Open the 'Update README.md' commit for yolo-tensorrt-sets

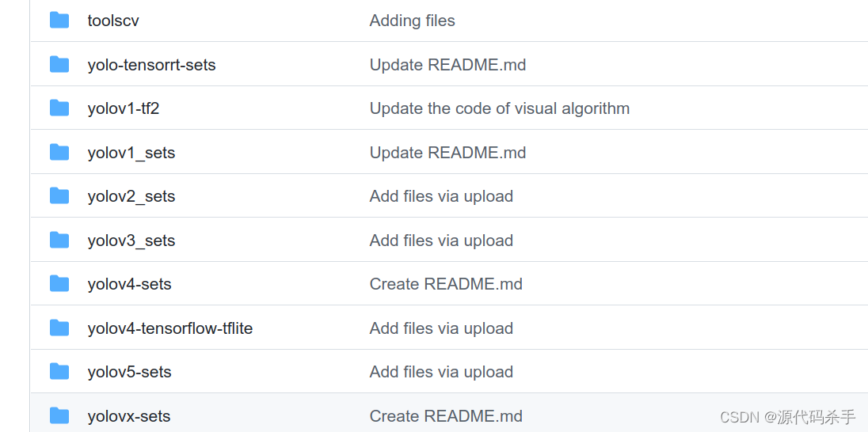(447, 65)
